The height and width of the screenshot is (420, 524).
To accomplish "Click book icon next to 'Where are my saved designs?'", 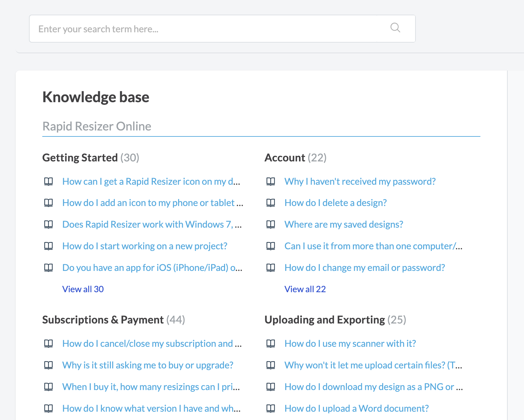I will [x=271, y=224].
